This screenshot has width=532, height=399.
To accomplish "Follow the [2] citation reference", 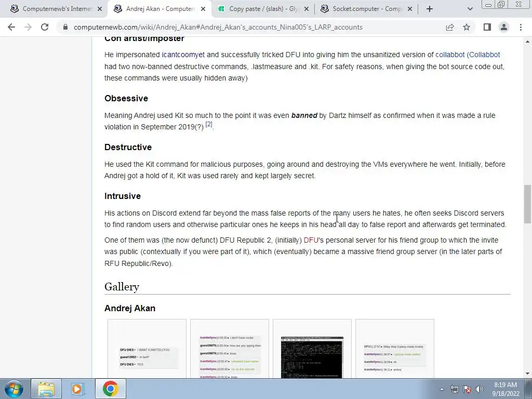I will click(209, 125).
